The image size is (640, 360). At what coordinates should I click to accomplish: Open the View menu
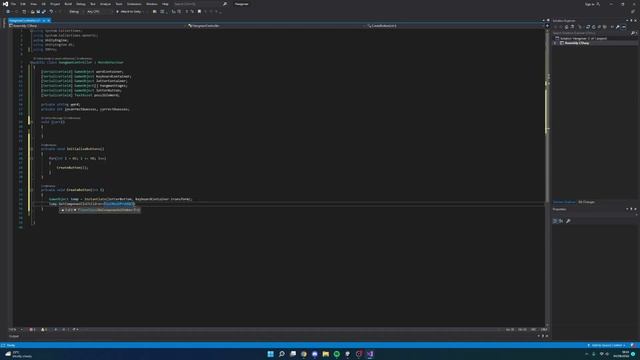[x=33, y=4]
